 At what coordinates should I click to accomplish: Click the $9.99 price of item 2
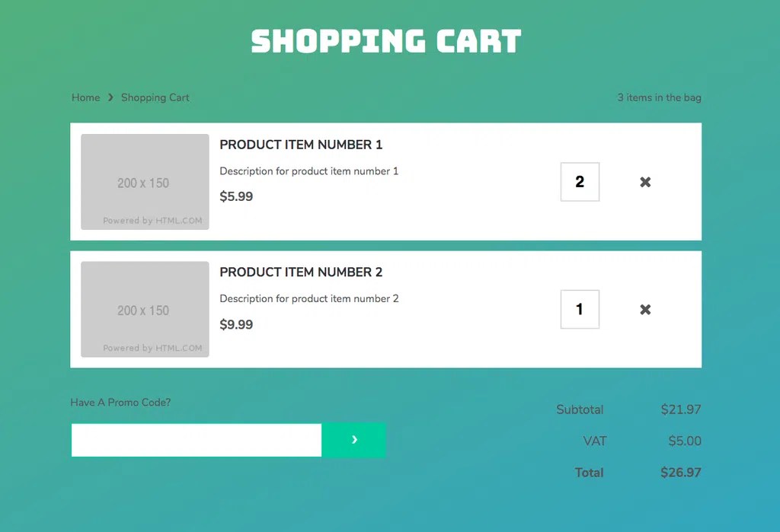(x=236, y=324)
